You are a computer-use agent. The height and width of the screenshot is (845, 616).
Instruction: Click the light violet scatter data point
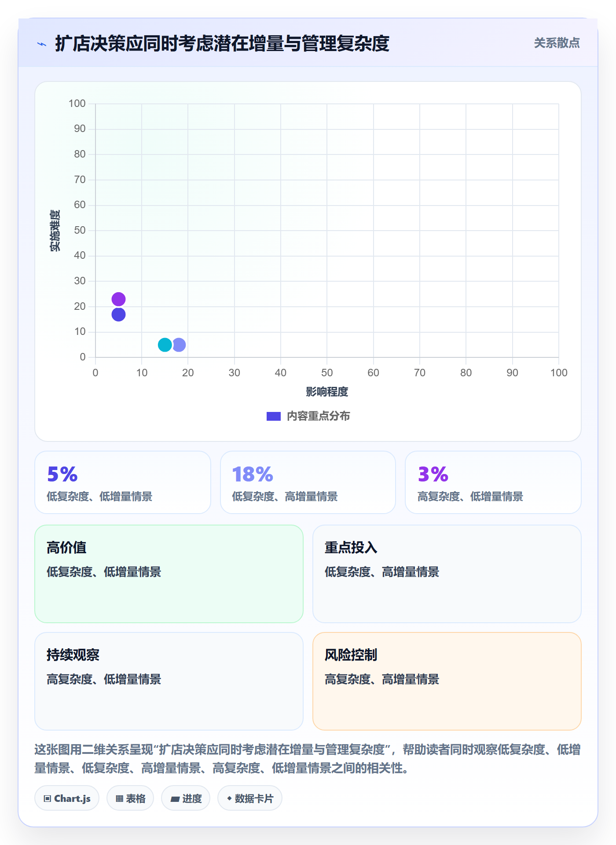[180, 345]
